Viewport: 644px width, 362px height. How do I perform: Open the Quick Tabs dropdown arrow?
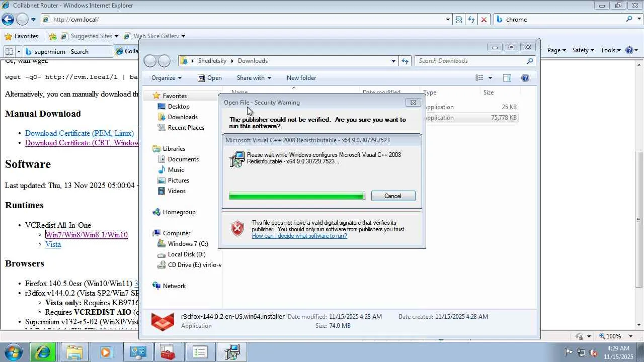coord(19,51)
